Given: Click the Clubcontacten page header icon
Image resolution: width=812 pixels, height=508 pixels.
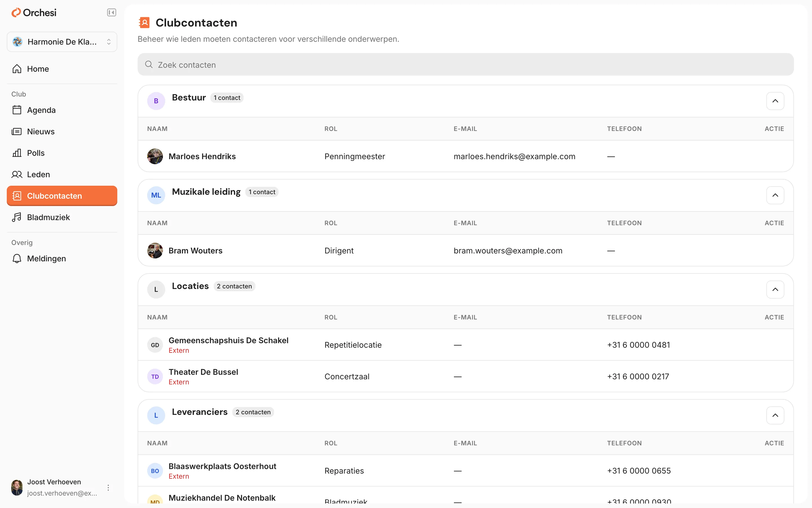Looking at the screenshot, I should (144, 23).
